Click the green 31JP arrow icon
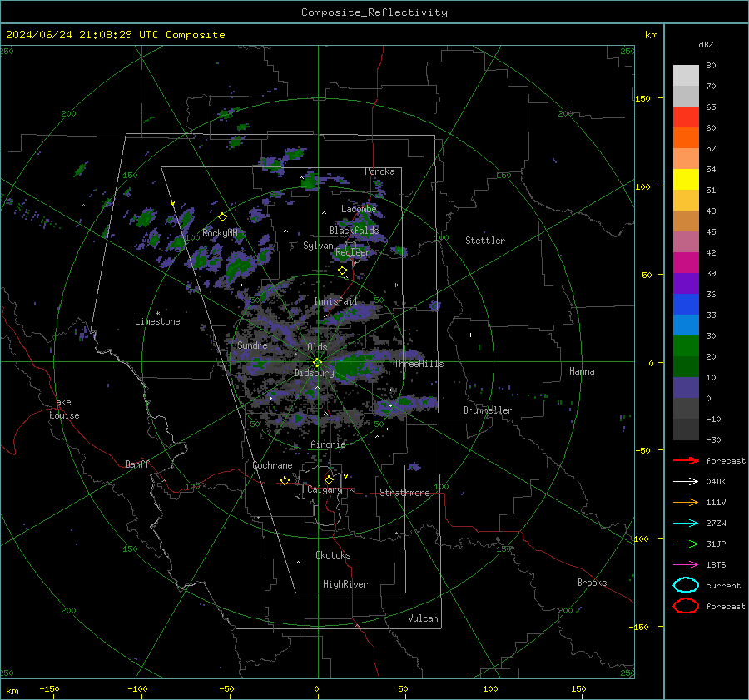The image size is (749, 700). [x=686, y=544]
